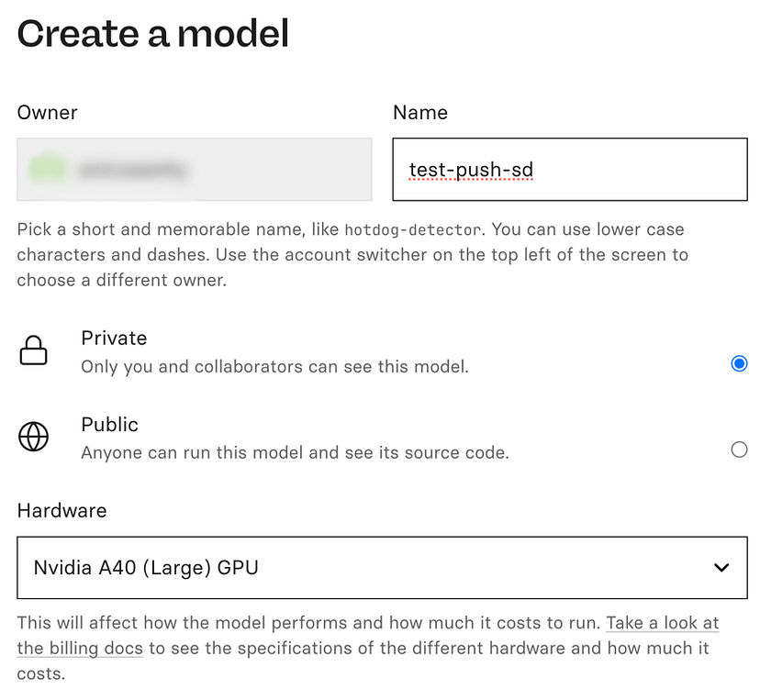Click the green owner avatar icon
Image resolution: width=771 pixels, height=700 pixels.
pyautogui.click(x=48, y=169)
